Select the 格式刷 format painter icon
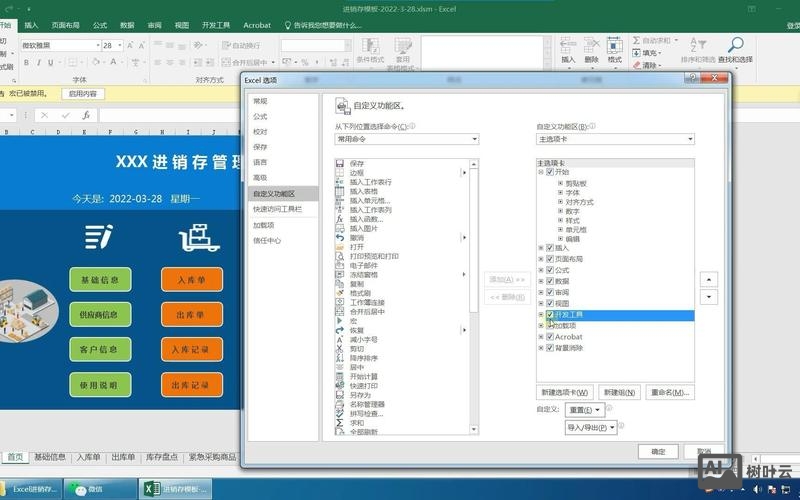The image size is (800, 500). point(340,293)
